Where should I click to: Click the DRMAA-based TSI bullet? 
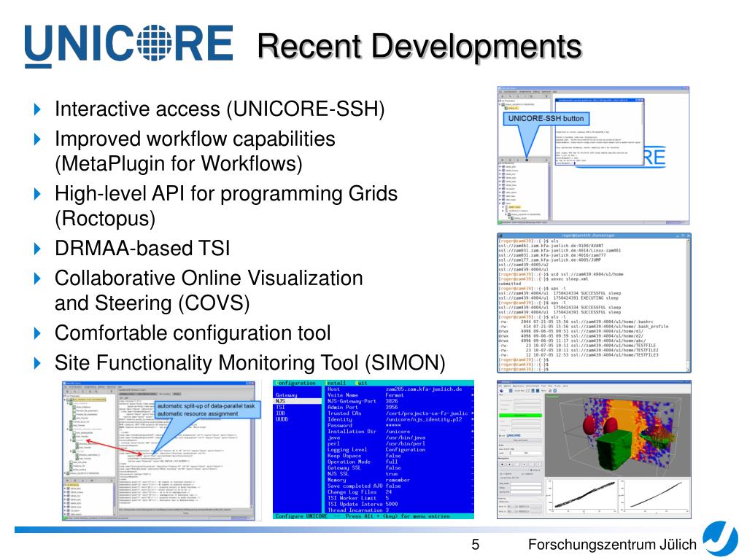click(x=142, y=248)
